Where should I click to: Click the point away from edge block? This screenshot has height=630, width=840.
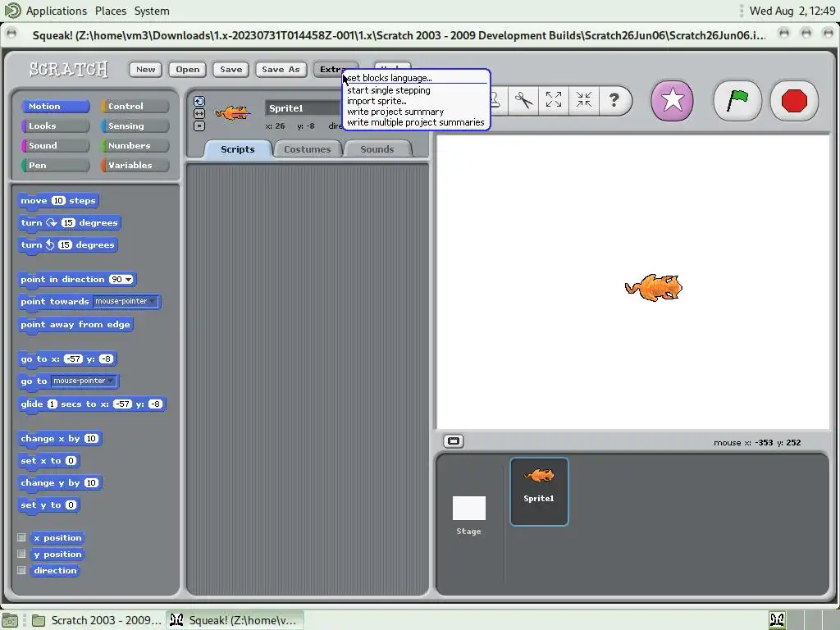pos(75,325)
